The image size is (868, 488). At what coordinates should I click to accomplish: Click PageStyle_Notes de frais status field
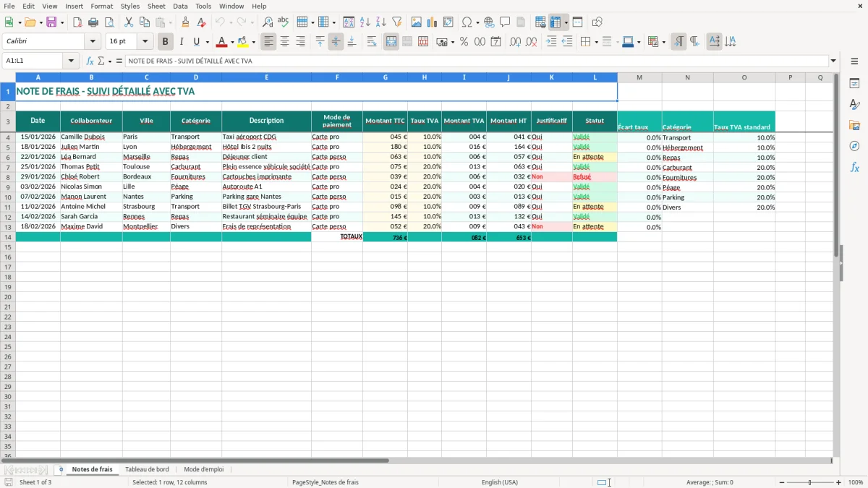(x=325, y=482)
